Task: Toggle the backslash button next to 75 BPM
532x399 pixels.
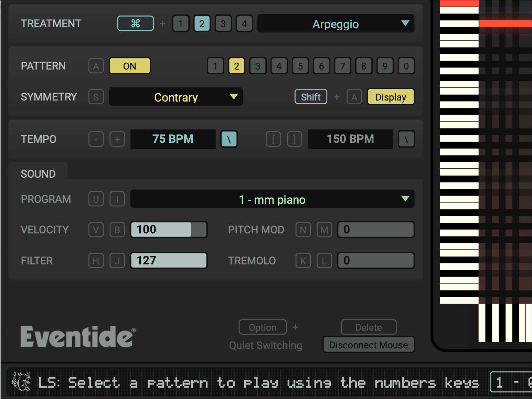Action: [229, 139]
